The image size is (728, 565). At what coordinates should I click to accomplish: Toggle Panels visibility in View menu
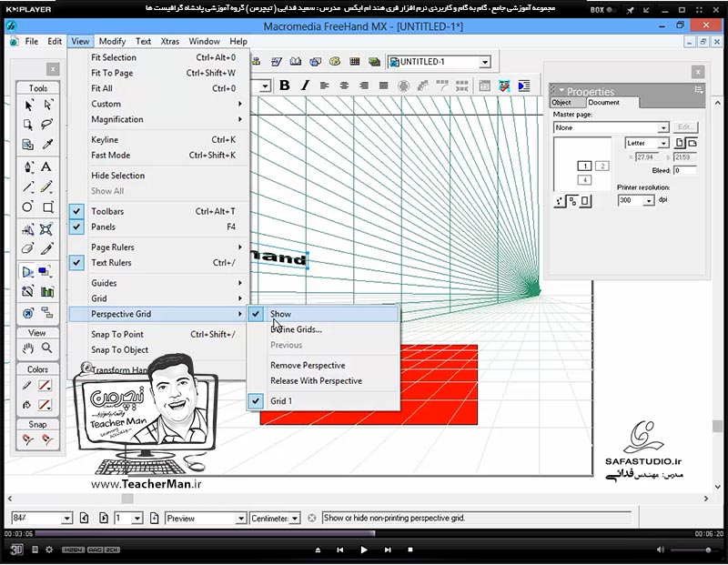[x=157, y=227]
